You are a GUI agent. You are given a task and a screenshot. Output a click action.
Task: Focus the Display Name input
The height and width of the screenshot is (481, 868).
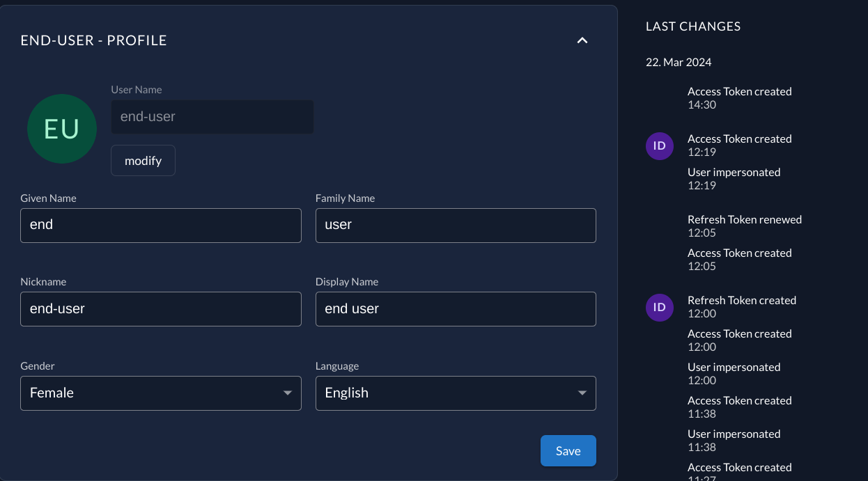click(x=456, y=308)
